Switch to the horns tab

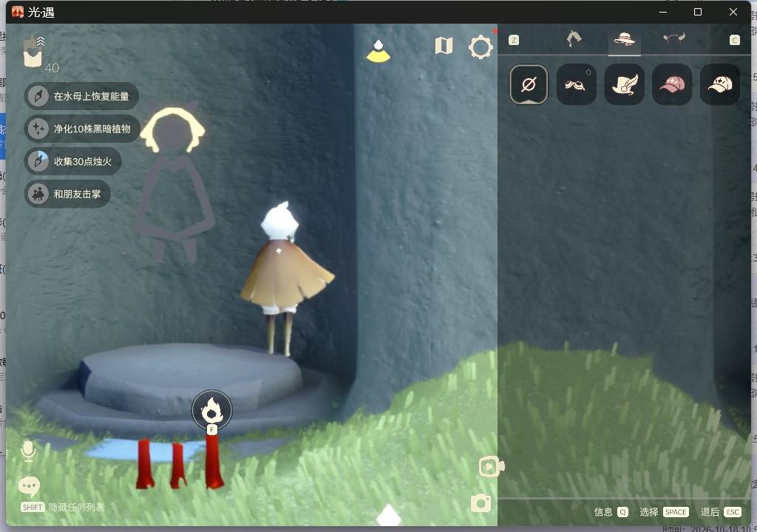pos(674,38)
